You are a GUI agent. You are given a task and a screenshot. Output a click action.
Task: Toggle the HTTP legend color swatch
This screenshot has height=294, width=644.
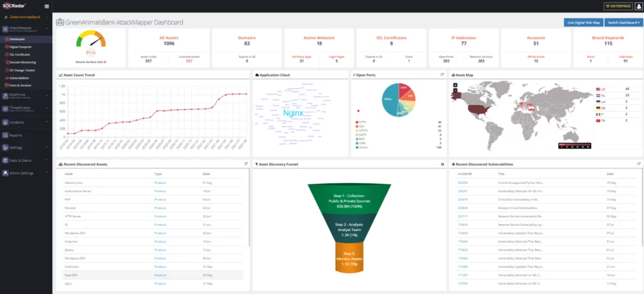(x=357, y=122)
